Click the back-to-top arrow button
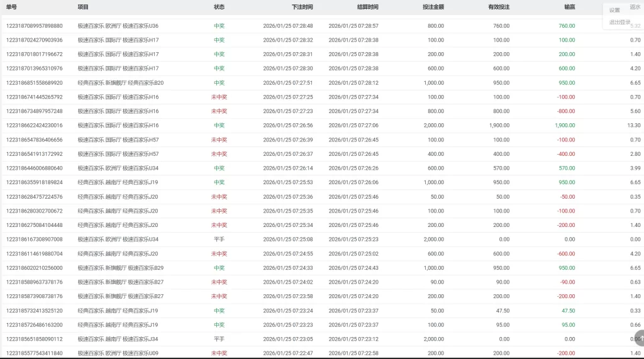Image resolution: width=644 pixels, height=359 pixels. (640, 338)
